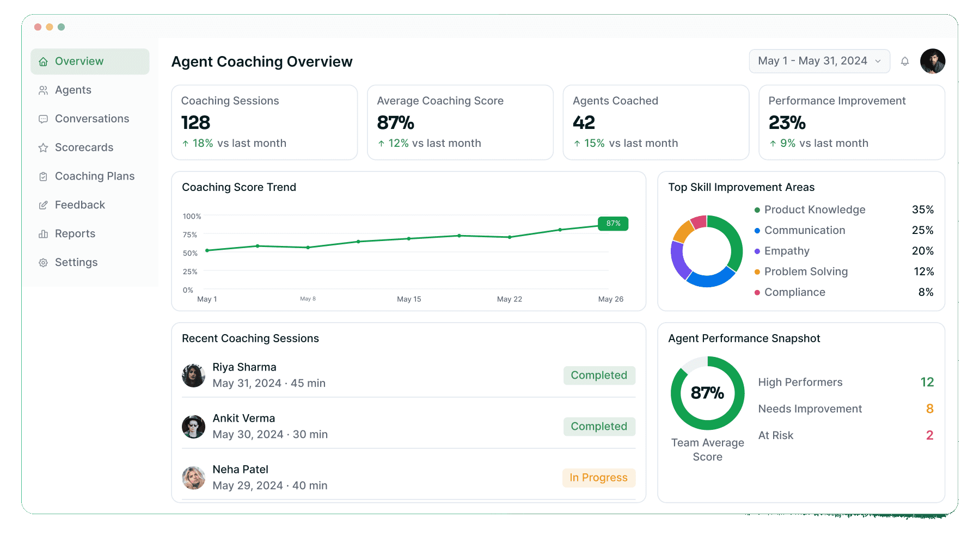Screen dimensions: 980x543
Task: Select Ankit Verma's avatar photo
Action: 193,427
